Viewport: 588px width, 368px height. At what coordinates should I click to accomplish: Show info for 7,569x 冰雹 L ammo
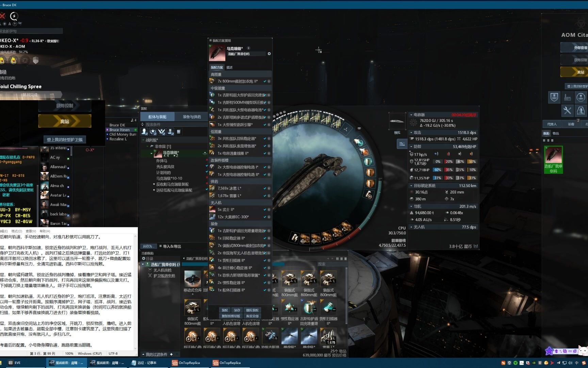269,188
